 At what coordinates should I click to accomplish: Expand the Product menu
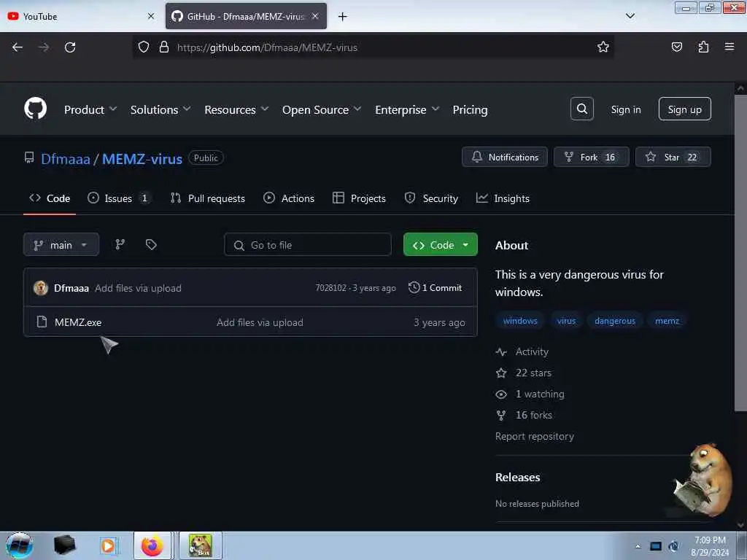(x=90, y=109)
